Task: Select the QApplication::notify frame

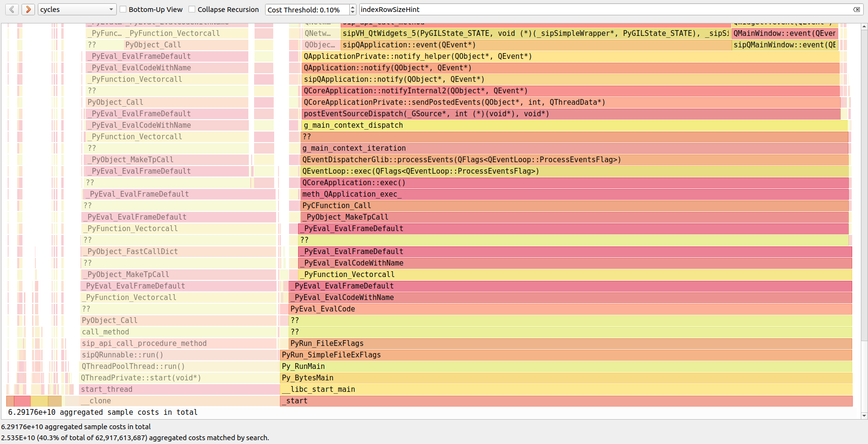Action: (x=571, y=68)
